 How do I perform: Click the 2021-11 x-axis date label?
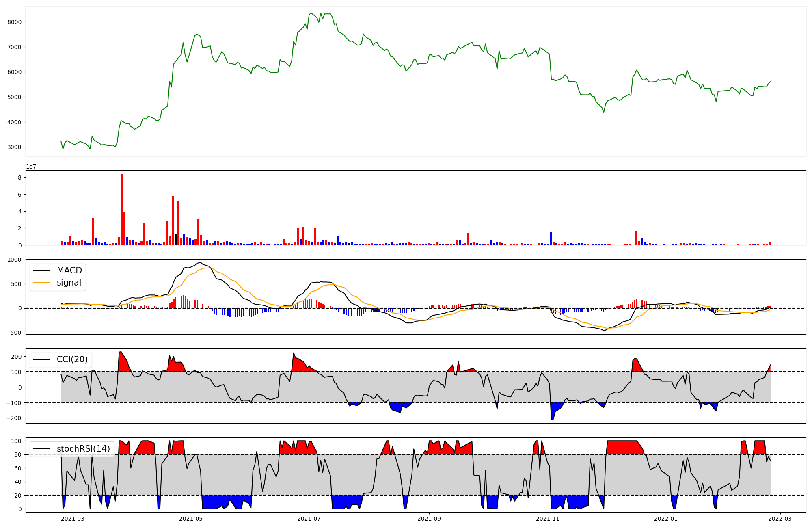tap(548, 519)
